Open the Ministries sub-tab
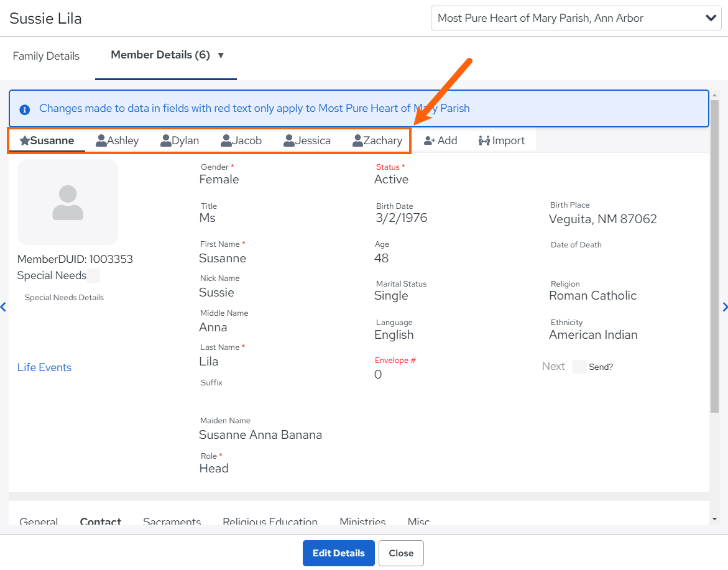The height and width of the screenshot is (570, 728). click(x=362, y=522)
